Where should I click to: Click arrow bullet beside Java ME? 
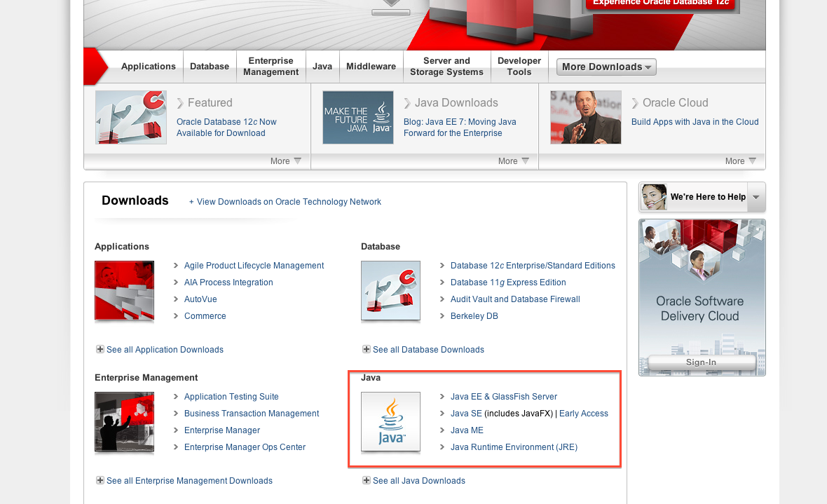tap(442, 430)
